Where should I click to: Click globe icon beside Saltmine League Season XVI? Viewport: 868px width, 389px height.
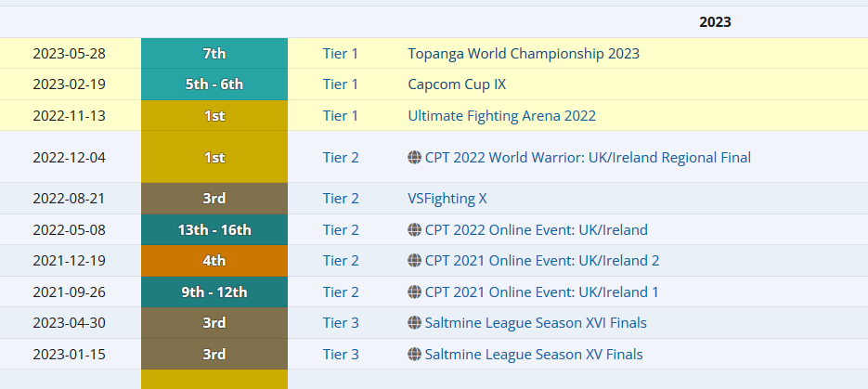[x=415, y=323]
